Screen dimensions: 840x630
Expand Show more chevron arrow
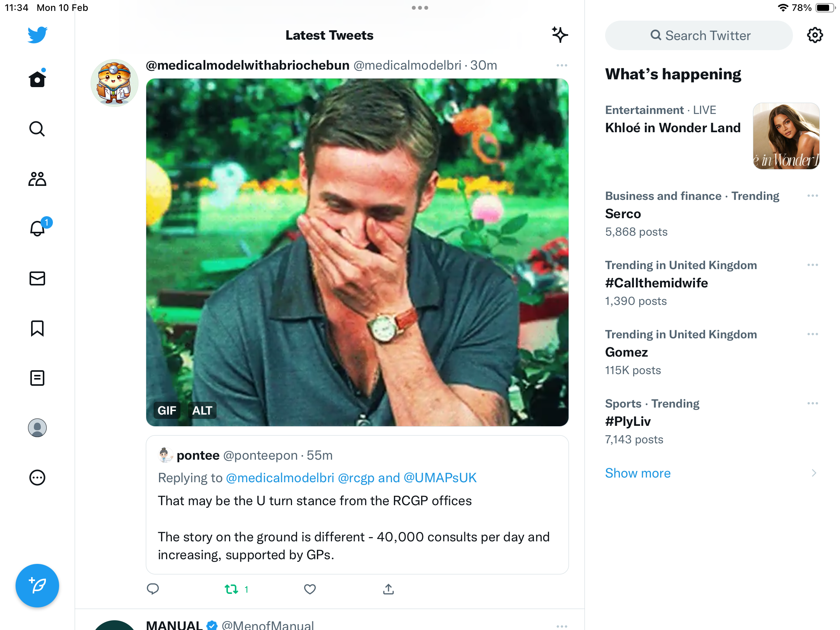(814, 473)
